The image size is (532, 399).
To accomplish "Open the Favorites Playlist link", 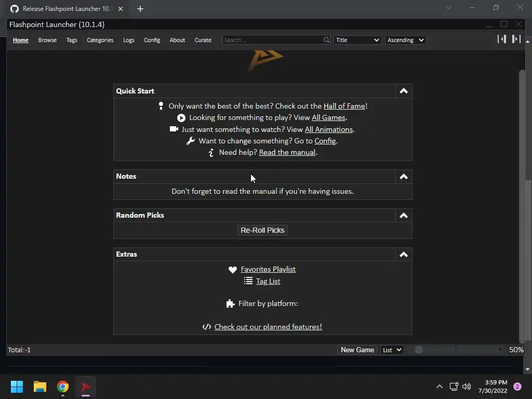I will 268,270.
